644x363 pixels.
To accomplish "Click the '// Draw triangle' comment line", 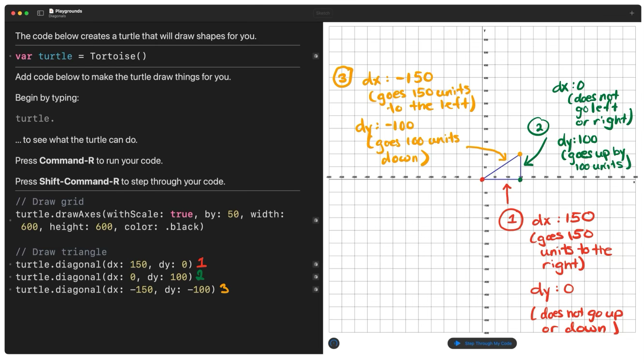I will tap(61, 252).
